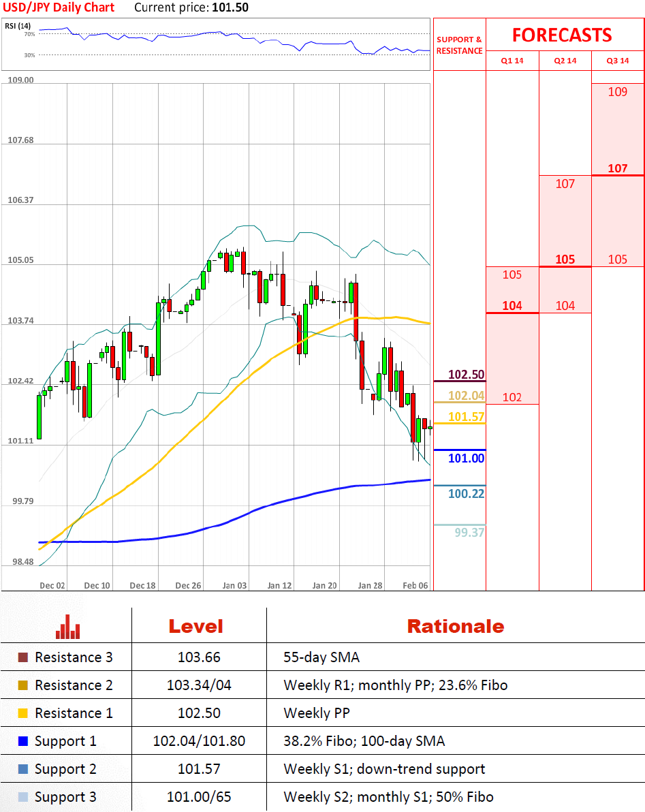Click the current price value 101.50

(x=230, y=7)
